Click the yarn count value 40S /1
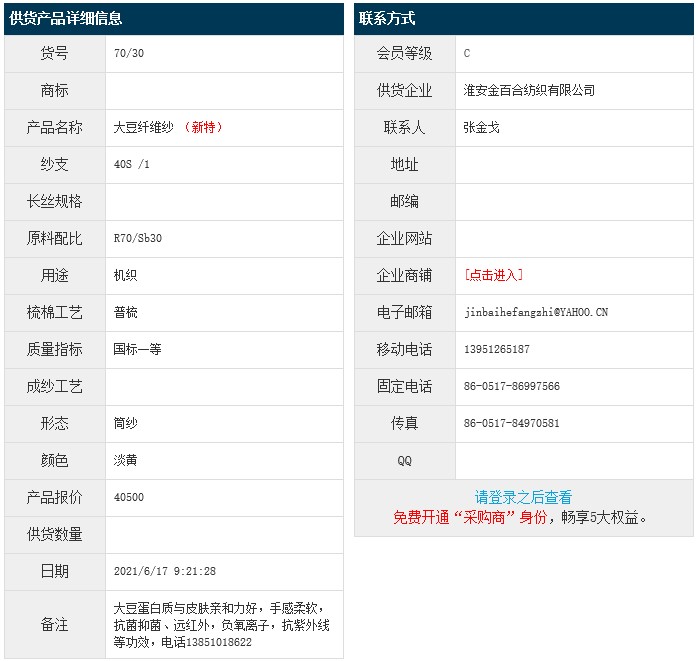The image size is (698, 661). pyautogui.click(x=132, y=164)
